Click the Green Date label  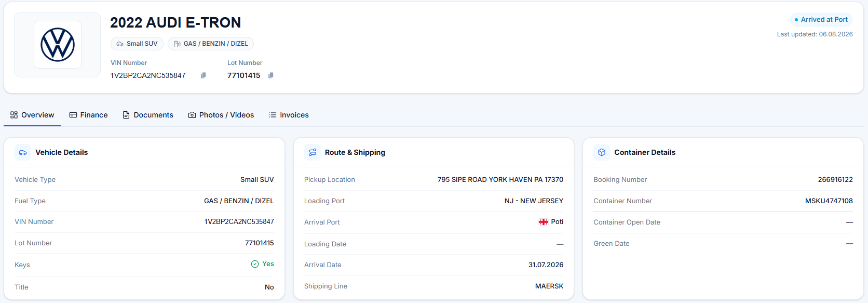612,244
